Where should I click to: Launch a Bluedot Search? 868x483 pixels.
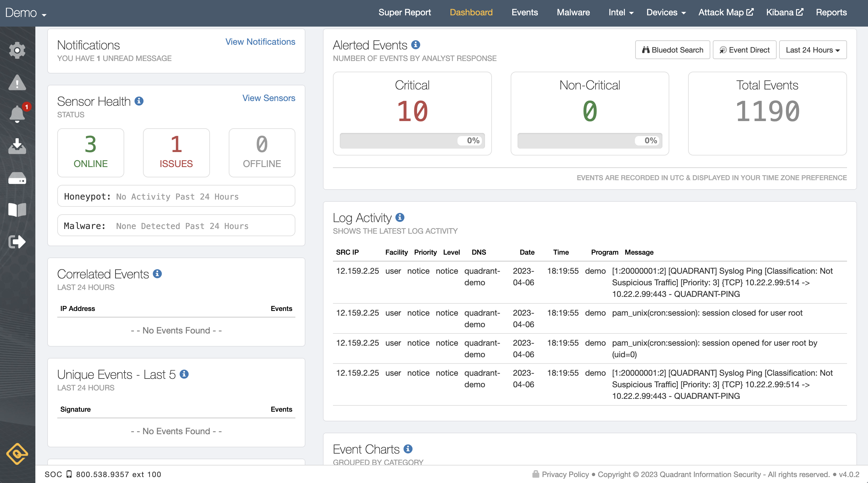pos(672,49)
